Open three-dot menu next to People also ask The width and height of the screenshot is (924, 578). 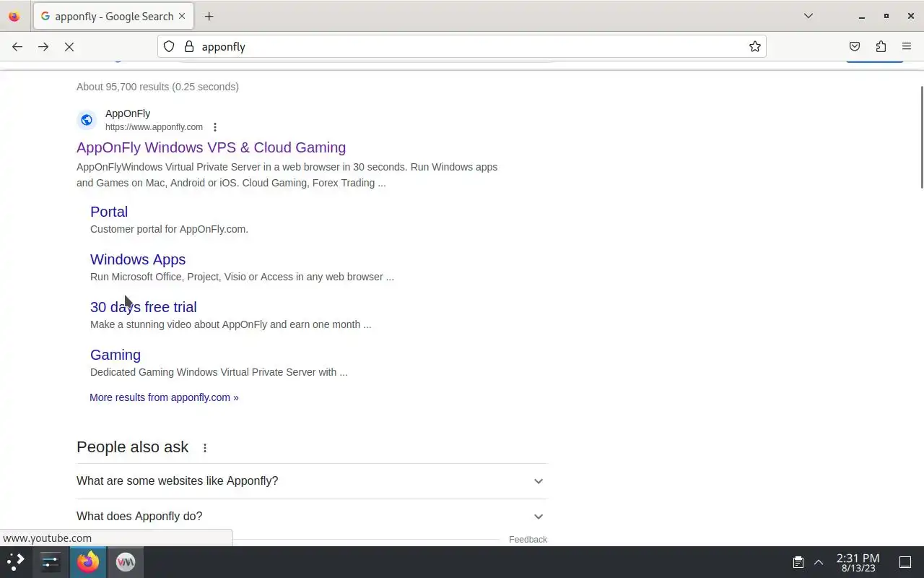[x=205, y=448]
